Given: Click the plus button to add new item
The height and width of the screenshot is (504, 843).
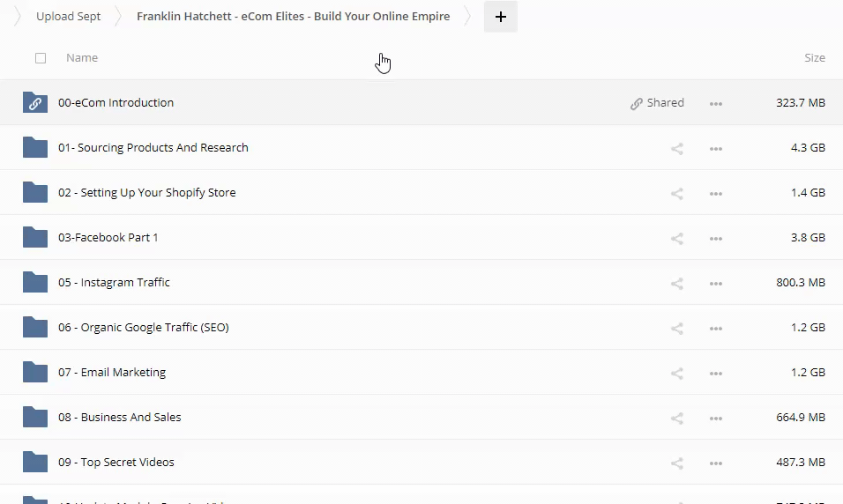Looking at the screenshot, I should (x=501, y=17).
